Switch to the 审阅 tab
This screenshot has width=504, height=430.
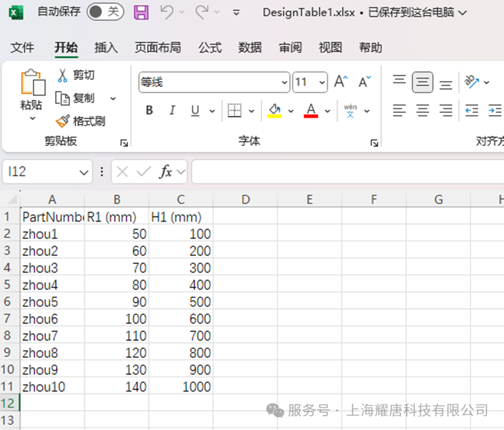(x=290, y=48)
